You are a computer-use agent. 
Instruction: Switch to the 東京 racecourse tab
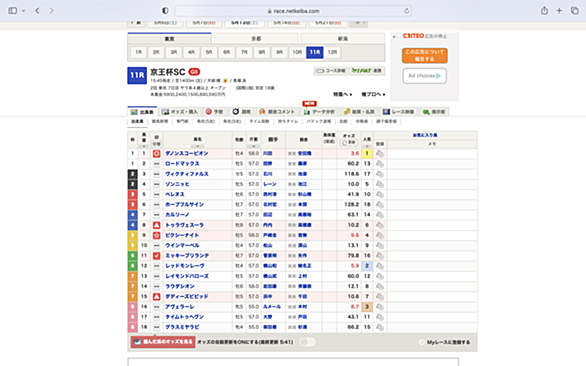[169, 39]
